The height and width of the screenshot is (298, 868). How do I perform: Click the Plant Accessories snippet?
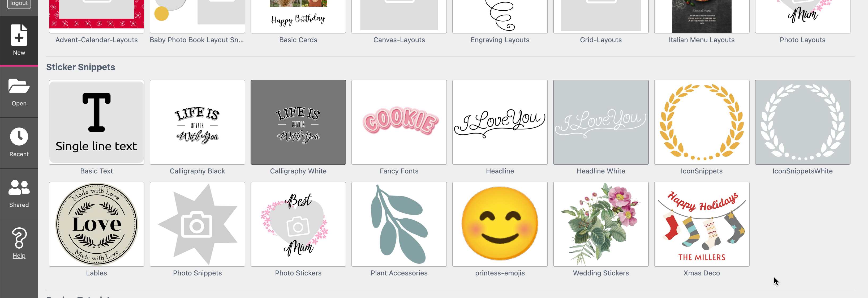399,224
